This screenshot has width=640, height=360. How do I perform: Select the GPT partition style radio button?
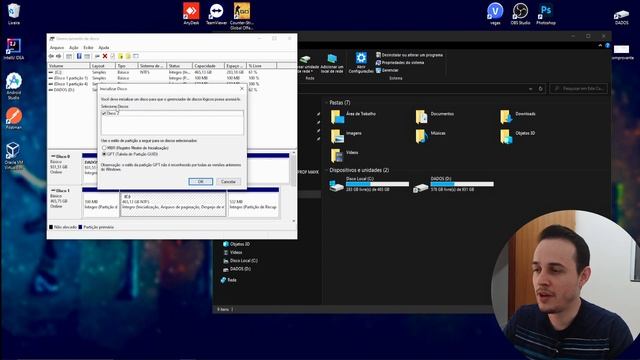[x=104, y=154]
